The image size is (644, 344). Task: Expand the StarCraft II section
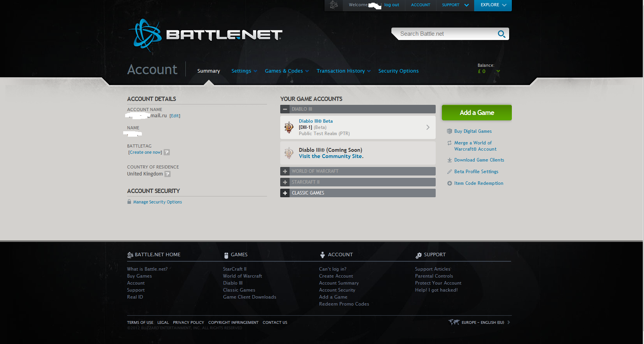pyautogui.click(x=285, y=182)
